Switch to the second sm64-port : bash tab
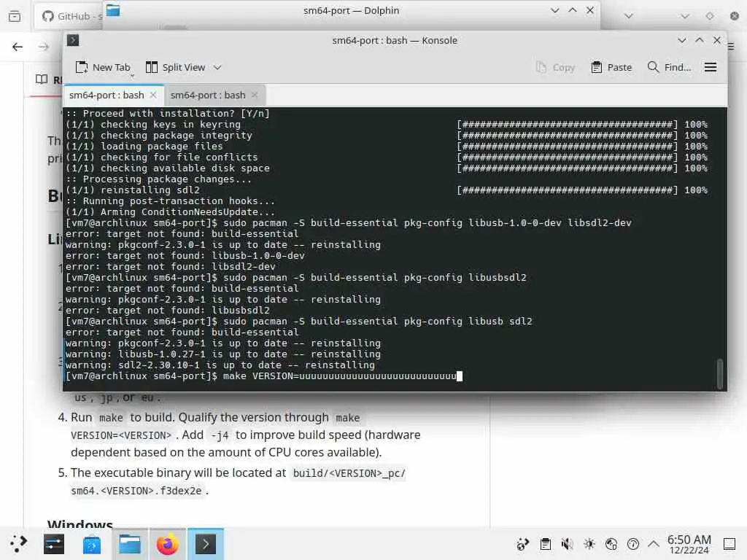Screen dimensions: 747x560 [214, 96]
